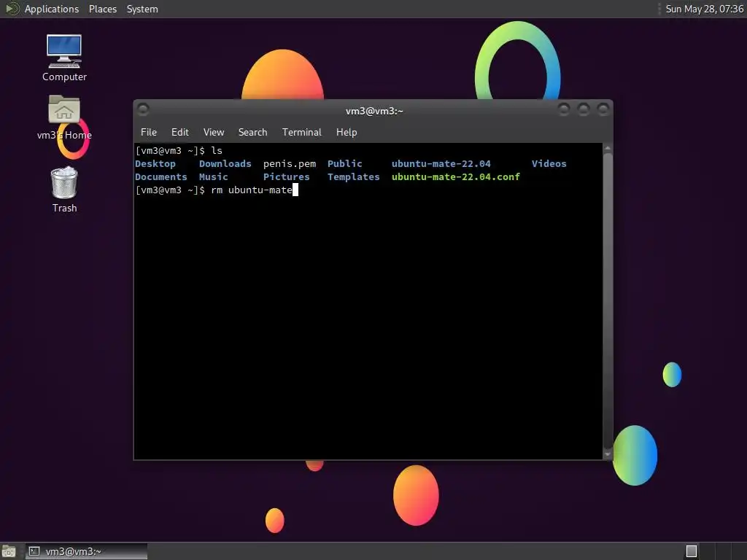Open the Computer desktop icon
The width and height of the screenshot is (747, 560).
coord(64,58)
